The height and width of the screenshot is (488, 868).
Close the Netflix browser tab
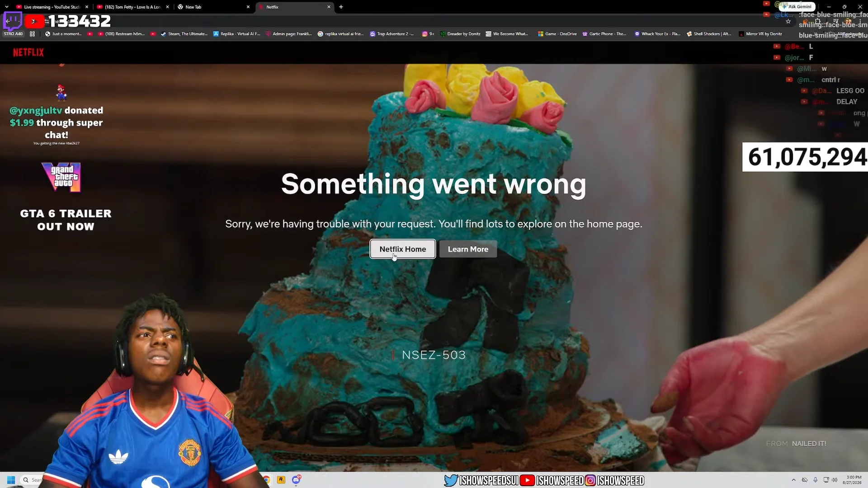click(x=329, y=7)
